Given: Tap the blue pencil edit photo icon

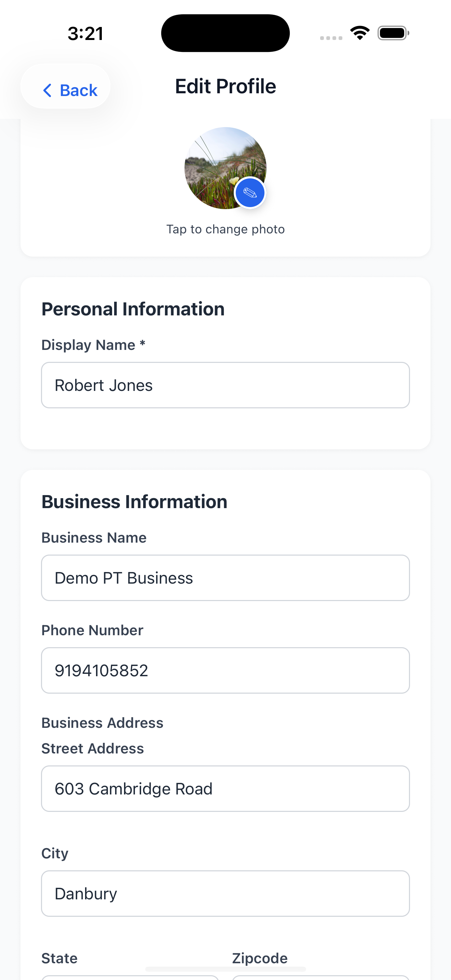Looking at the screenshot, I should pyautogui.click(x=250, y=193).
